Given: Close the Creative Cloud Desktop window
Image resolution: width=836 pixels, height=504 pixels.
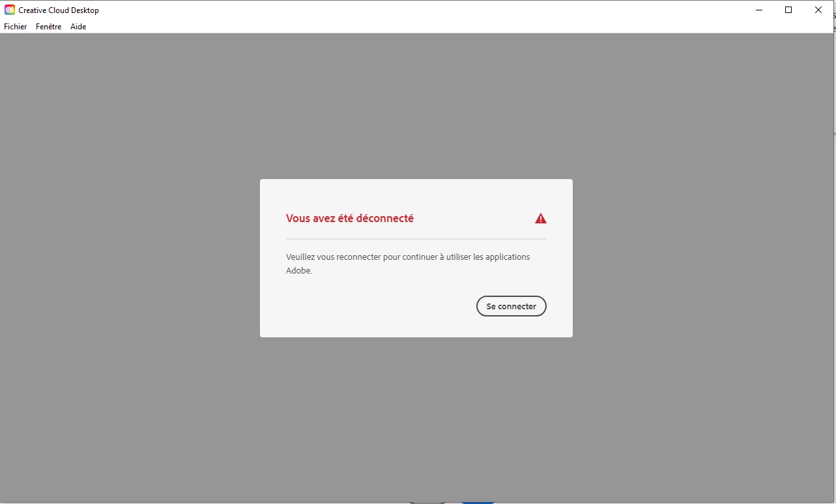Looking at the screenshot, I should point(818,10).
